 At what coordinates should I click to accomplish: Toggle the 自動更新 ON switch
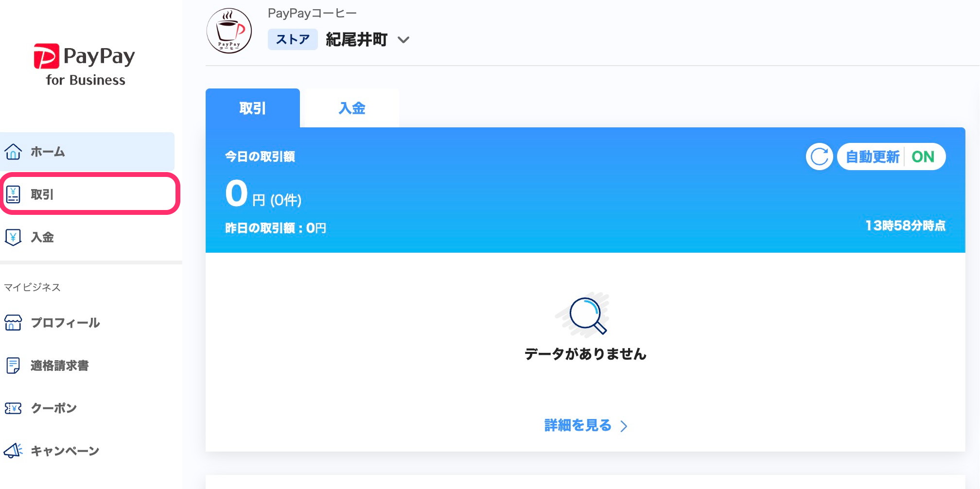click(x=892, y=157)
